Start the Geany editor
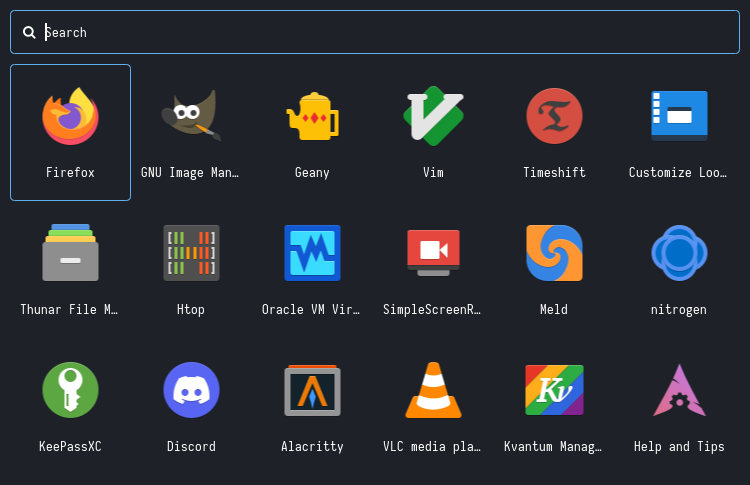 [312, 117]
